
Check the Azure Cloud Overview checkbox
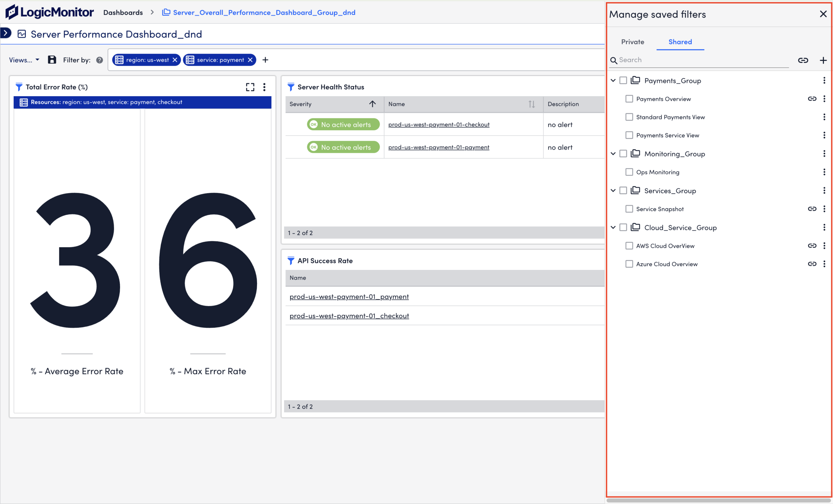629,264
